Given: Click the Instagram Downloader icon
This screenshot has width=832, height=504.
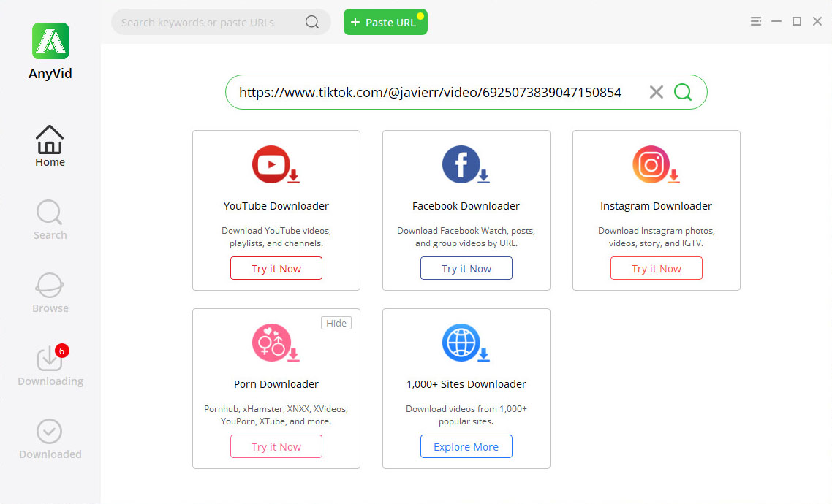Looking at the screenshot, I should coord(656,165).
